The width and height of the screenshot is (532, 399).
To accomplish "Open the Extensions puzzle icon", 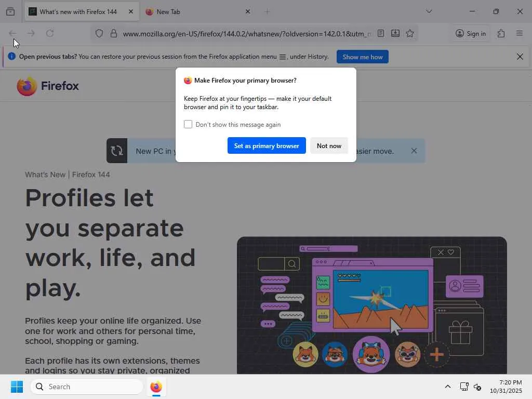I will [x=501, y=33].
